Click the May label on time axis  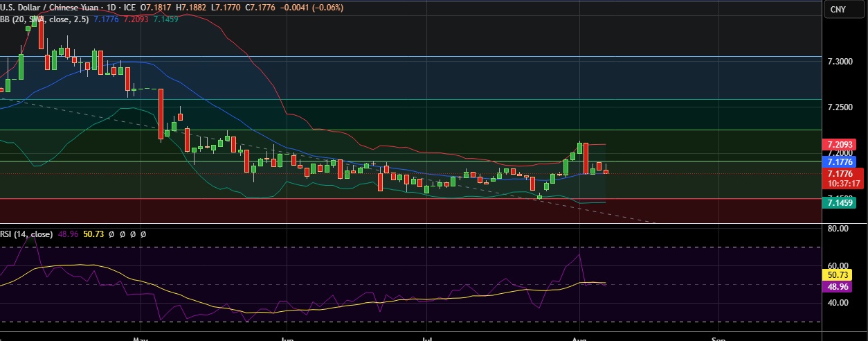(x=141, y=339)
